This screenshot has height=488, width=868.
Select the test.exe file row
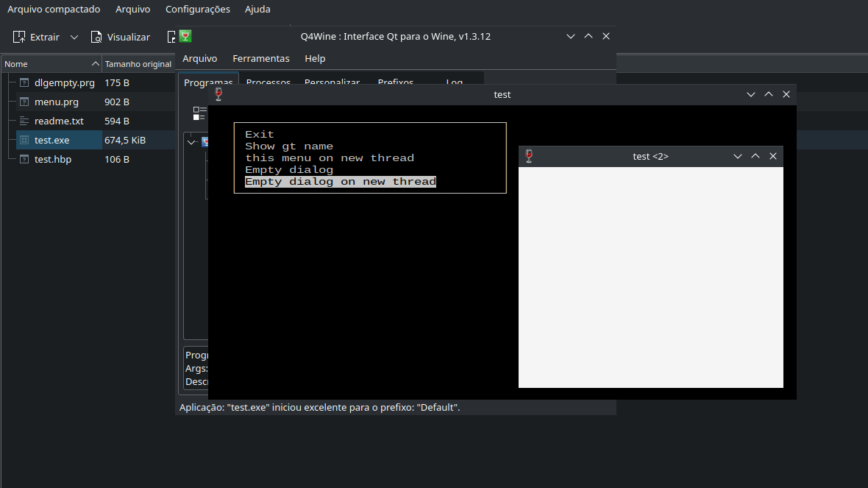coord(51,140)
